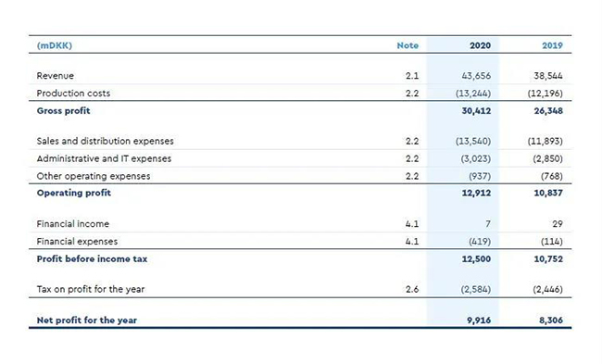
Task: Click Other operating expenses 2019 value (768)
Action: coord(552,176)
